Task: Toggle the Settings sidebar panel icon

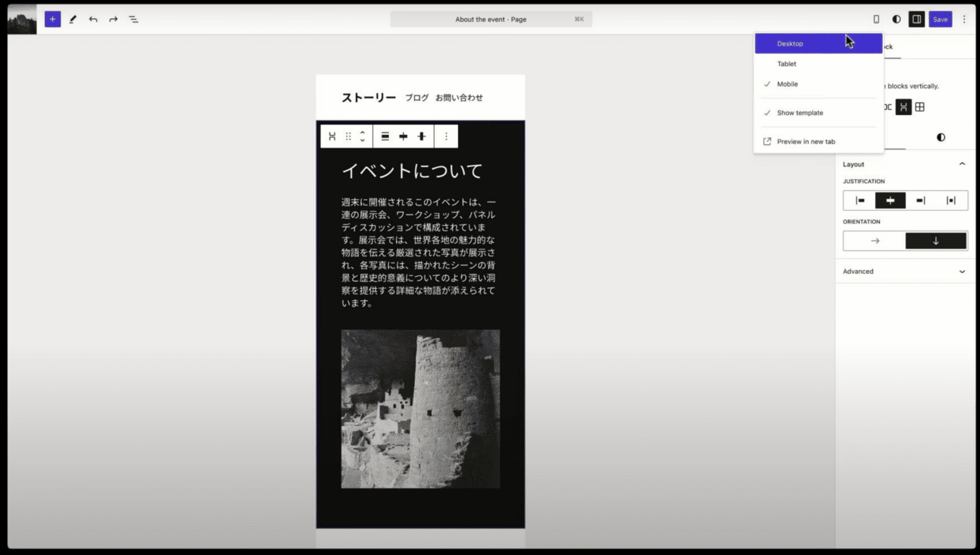Action: pyautogui.click(x=916, y=19)
